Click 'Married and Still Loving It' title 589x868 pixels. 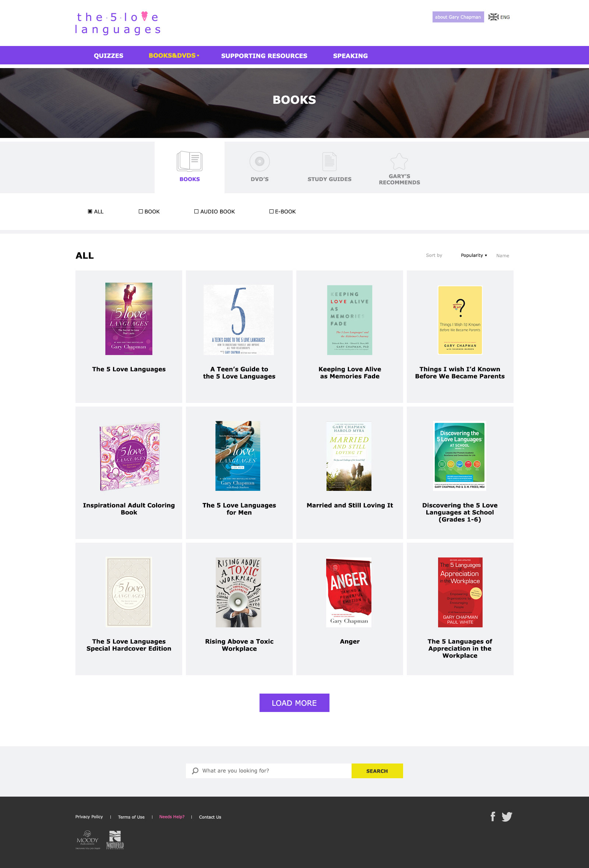[x=349, y=505]
